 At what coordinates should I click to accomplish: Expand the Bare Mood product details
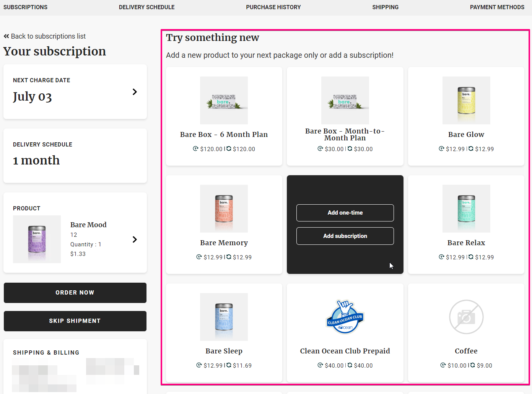click(134, 239)
